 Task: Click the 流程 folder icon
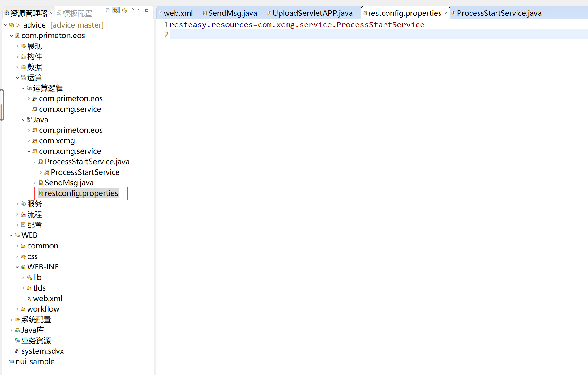pyautogui.click(x=23, y=214)
